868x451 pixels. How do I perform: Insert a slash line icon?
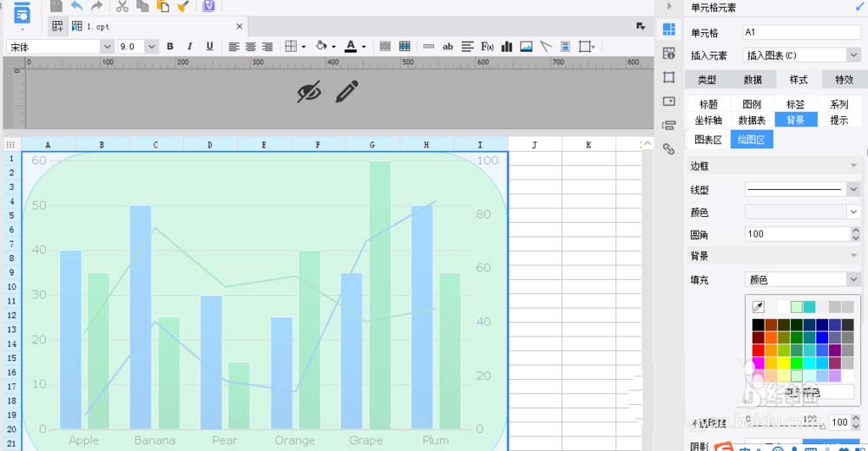click(546, 47)
